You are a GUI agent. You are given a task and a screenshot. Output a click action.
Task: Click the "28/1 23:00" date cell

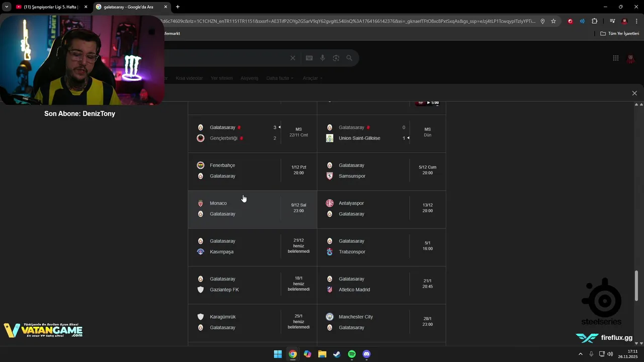click(x=428, y=322)
